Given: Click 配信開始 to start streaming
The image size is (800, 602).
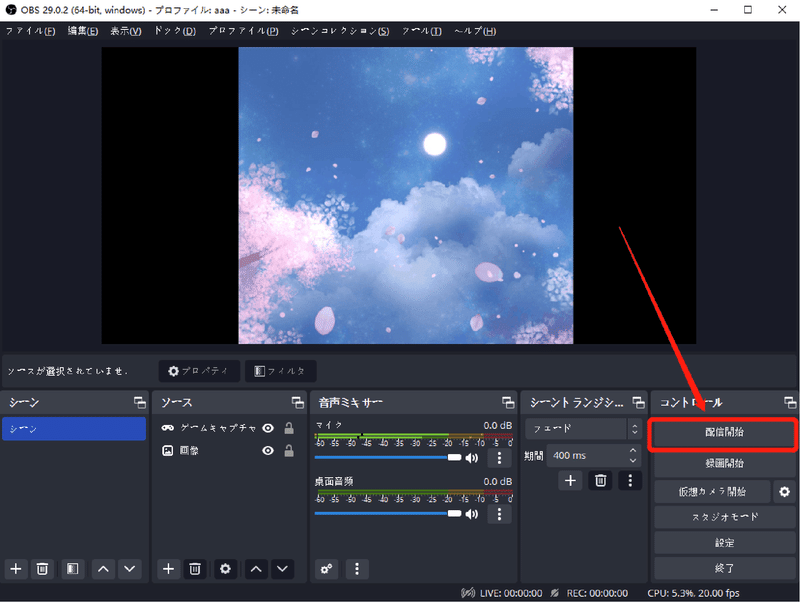Looking at the screenshot, I should click(x=724, y=433).
